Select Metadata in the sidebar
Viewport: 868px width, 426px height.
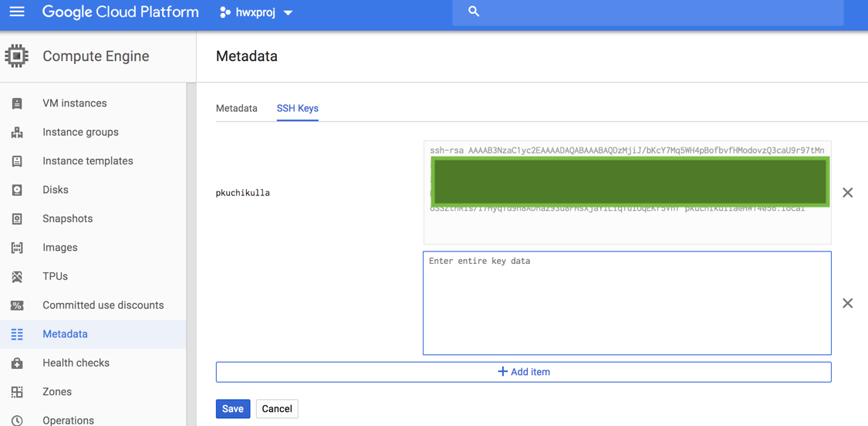(65, 334)
